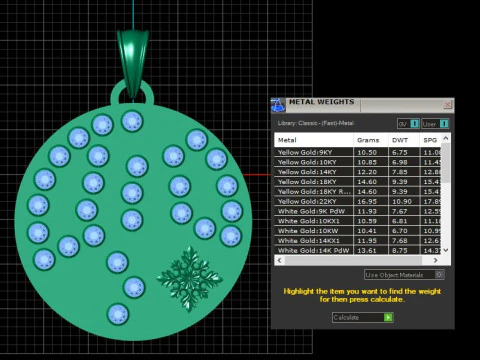Screen dimensions: 480x360
Task: Select the snowflake ornament on the pendant
Action: (x=189, y=278)
